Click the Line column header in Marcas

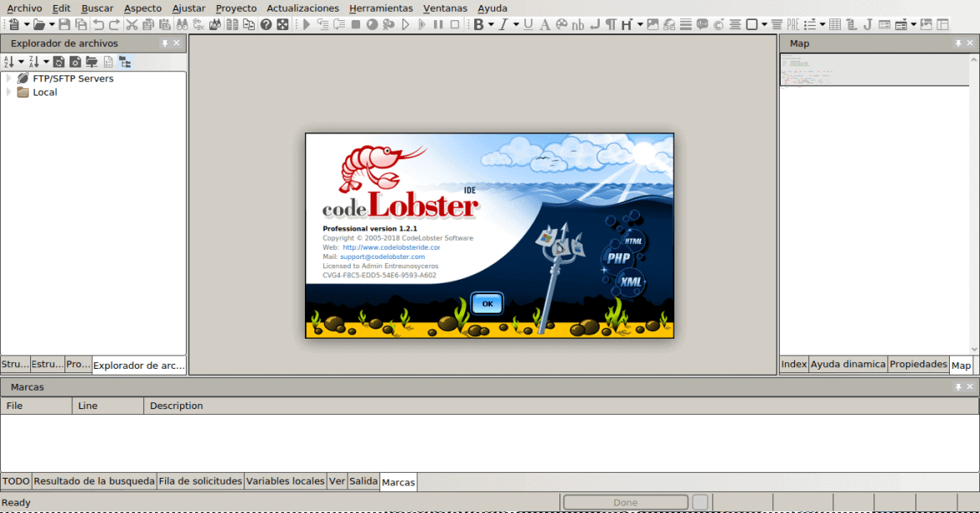(x=108, y=406)
